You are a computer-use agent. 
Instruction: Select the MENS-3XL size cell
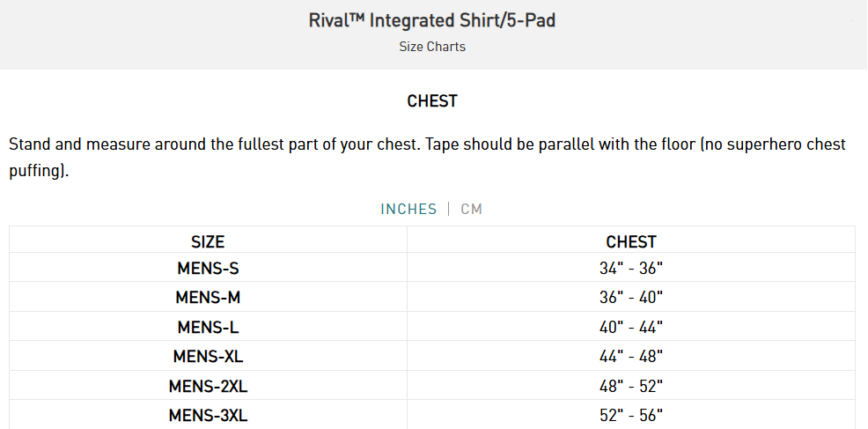[208, 415]
